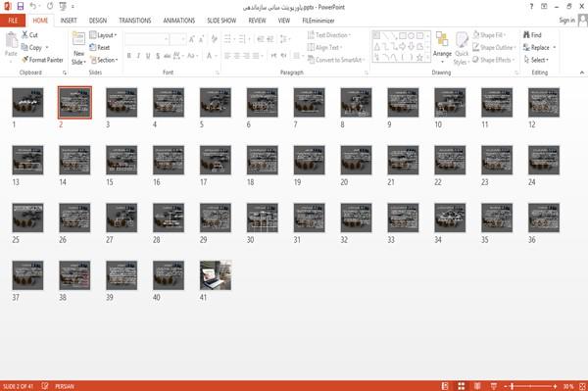Click the Find binoculars icon

526,35
